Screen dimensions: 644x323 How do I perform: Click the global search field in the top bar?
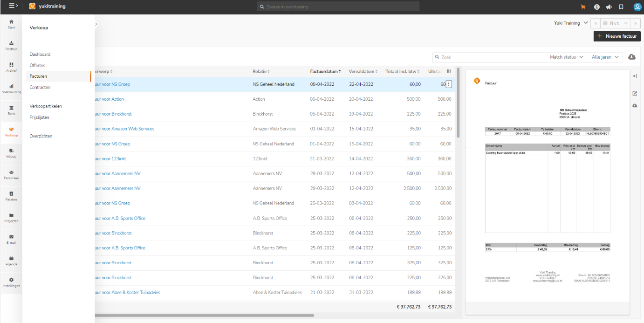click(x=338, y=7)
